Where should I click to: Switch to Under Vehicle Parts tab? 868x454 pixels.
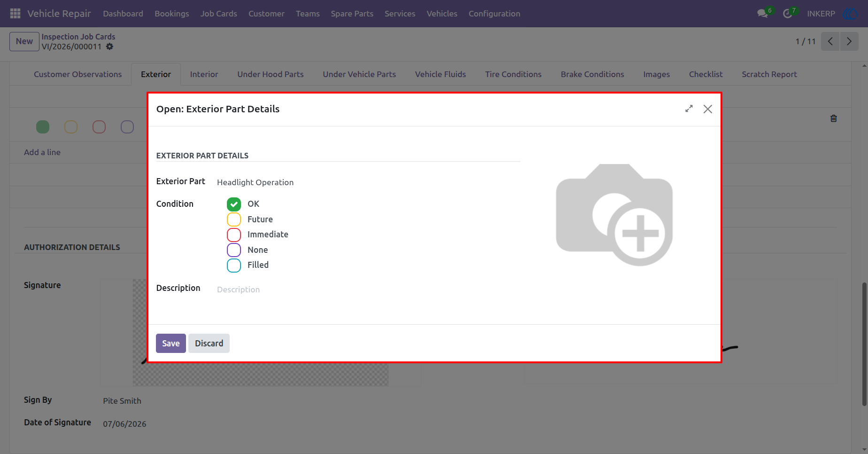click(x=359, y=74)
